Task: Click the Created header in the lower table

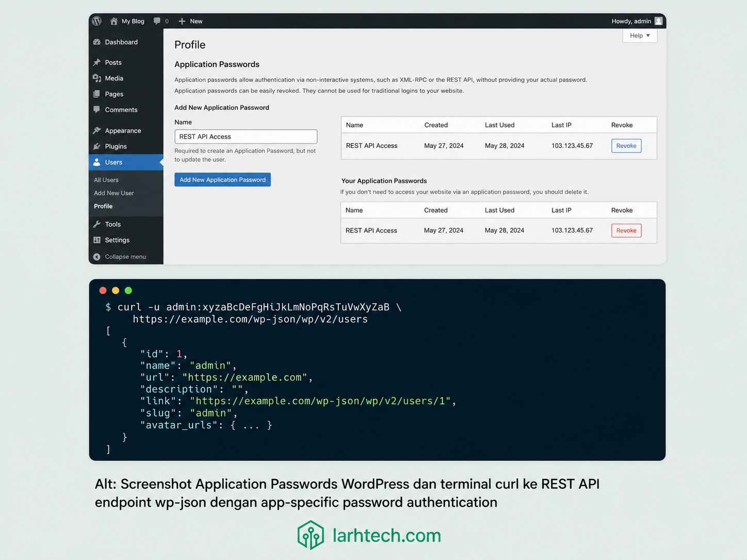Action: coord(436,210)
